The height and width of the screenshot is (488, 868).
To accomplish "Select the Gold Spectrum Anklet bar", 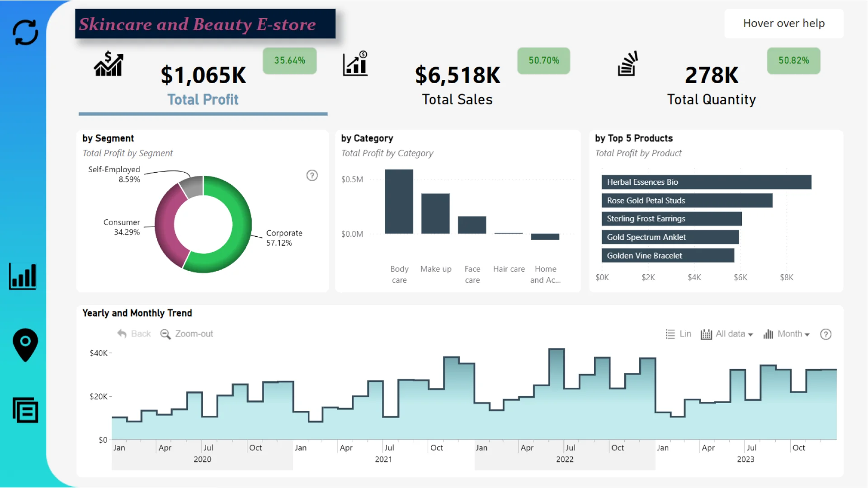I will [x=670, y=237].
